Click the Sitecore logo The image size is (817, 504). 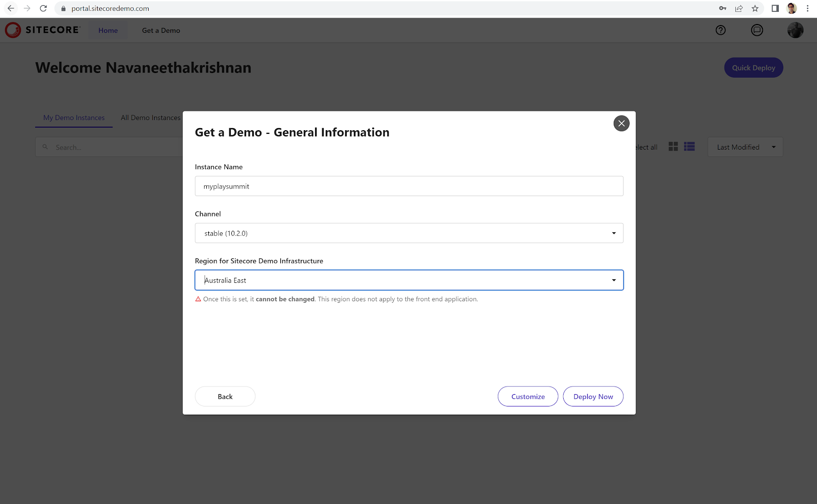(x=42, y=30)
